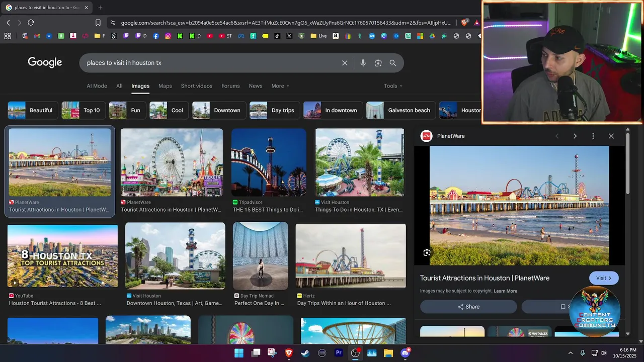The width and height of the screenshot is (644, 362).
Task: Select the Galveston beach filter chip
Action: tap(401, 110)
